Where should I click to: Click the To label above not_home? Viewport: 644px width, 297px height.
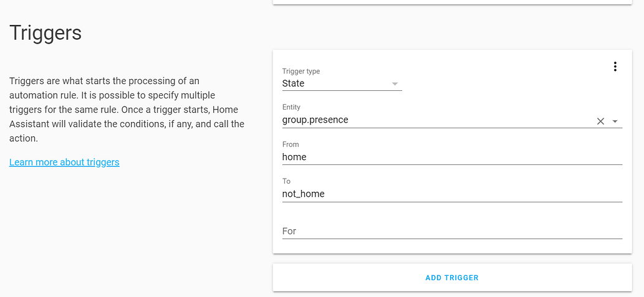tap(286, 181)
